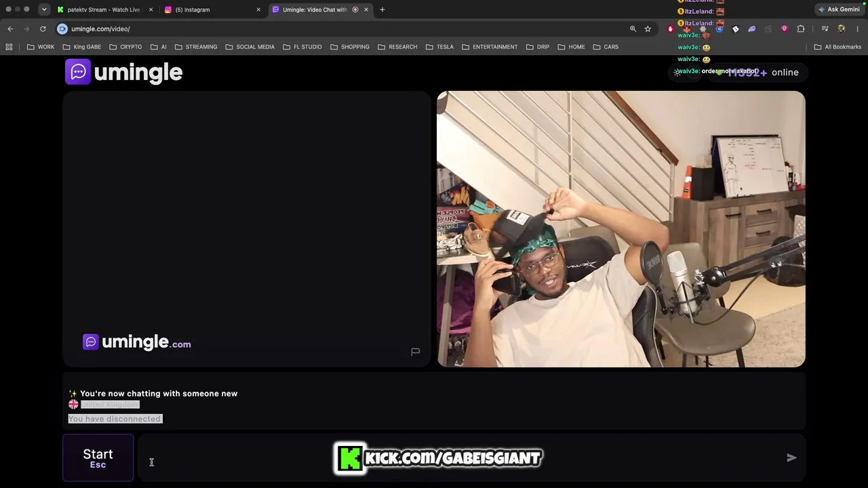Reload the page with the refresh icon
Screen dimensions: 868x488
(43, 28)
